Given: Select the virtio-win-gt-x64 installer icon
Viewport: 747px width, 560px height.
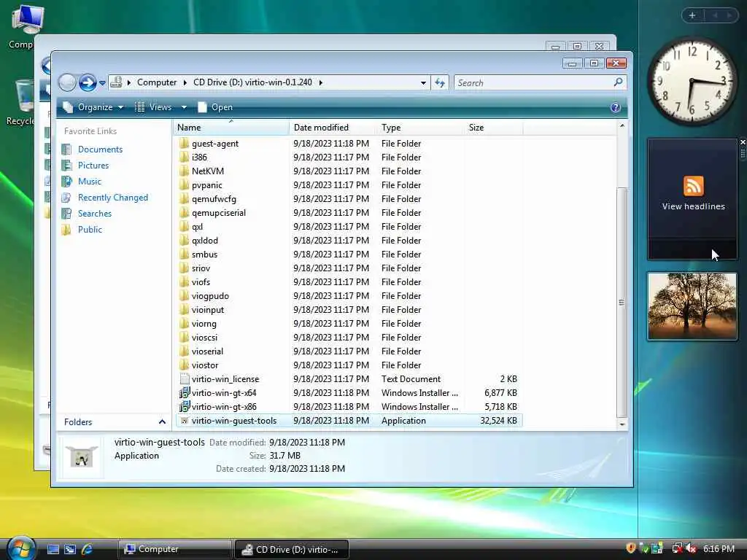Looking at the screenshot, I should (185, 393).
